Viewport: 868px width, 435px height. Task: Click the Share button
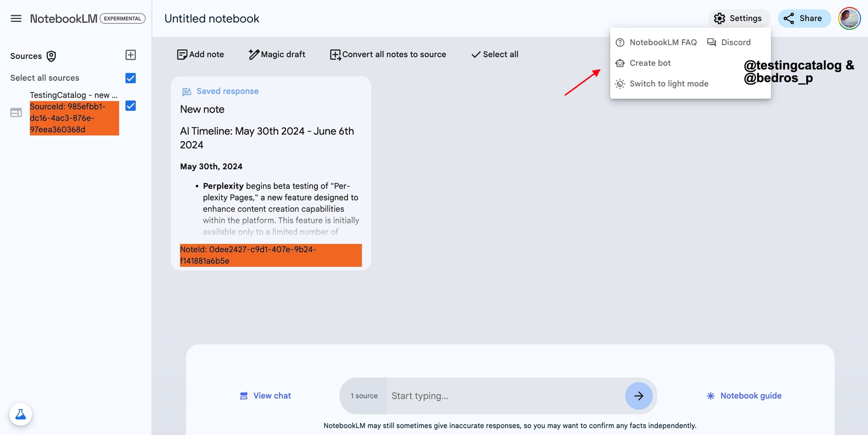point(804,18)
